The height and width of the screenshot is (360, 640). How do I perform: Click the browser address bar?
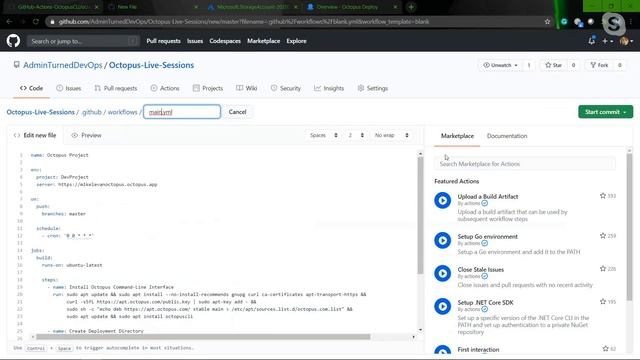298,22
